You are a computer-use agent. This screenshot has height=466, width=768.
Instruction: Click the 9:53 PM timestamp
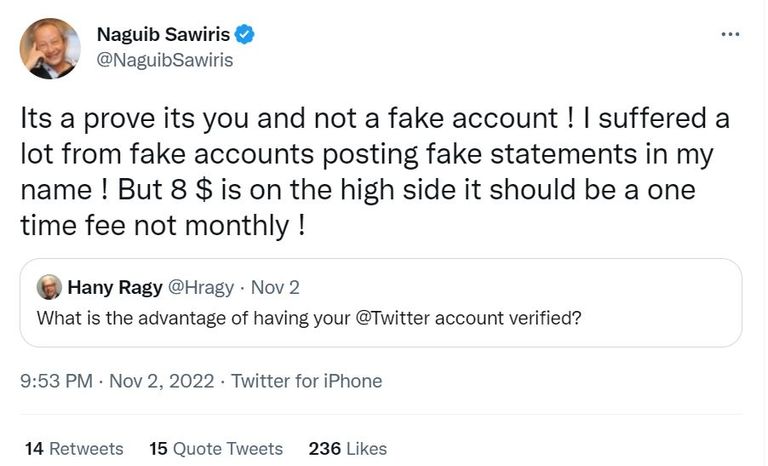pos(57,381)
